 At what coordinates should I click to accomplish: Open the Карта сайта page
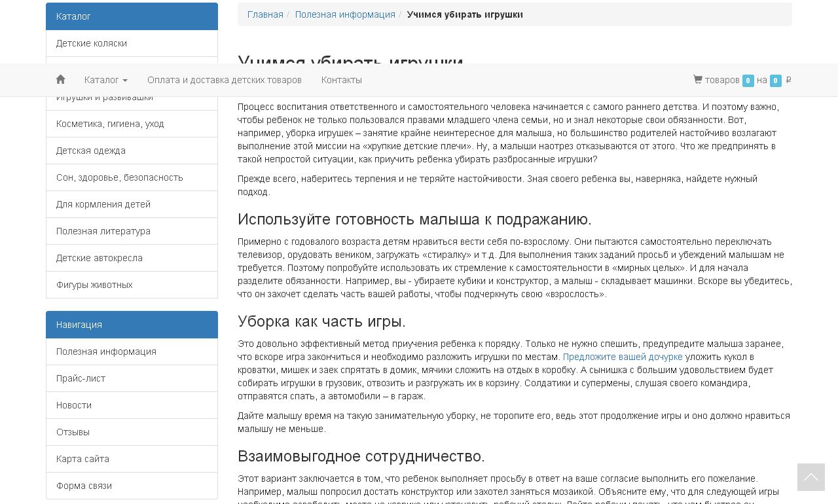[132, 459]
